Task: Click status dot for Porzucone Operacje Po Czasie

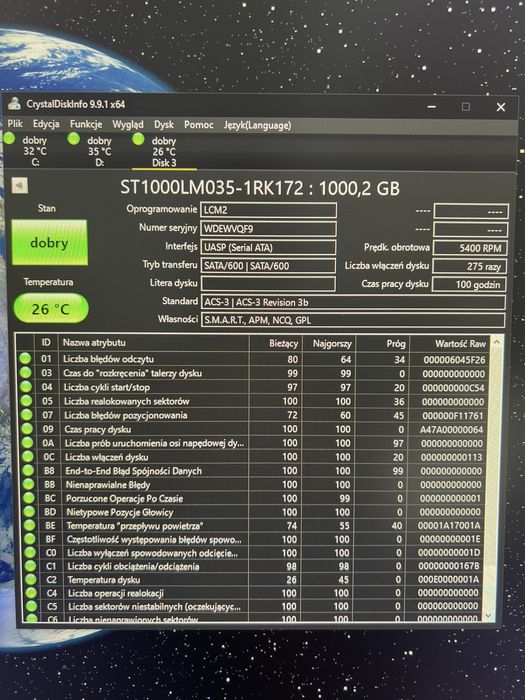Action: [29, 498]
